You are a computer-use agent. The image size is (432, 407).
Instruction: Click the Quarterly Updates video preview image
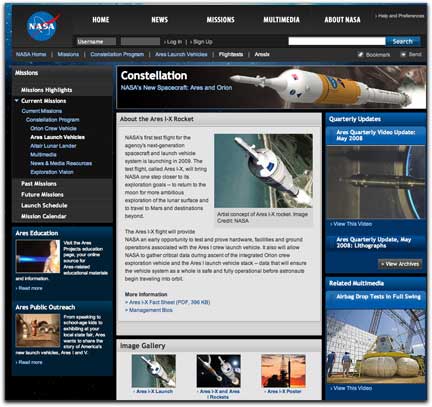pyautogui.click(x=376, y=182)
